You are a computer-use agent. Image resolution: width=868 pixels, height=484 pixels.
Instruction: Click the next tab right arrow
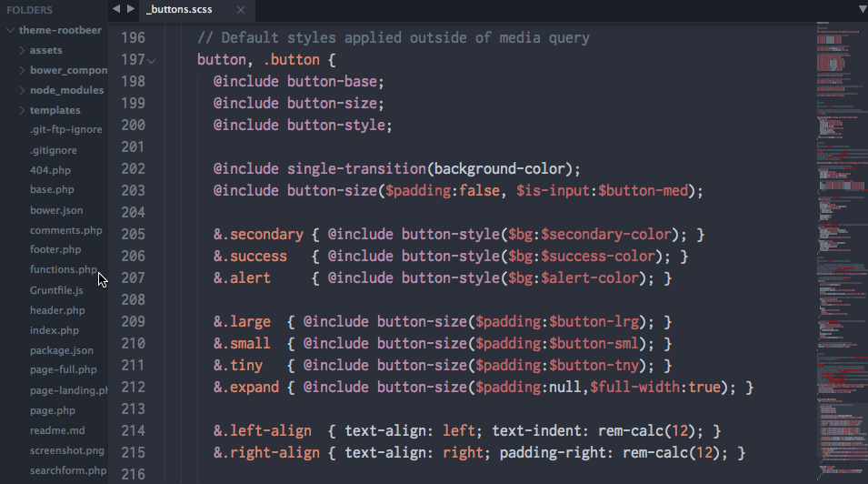pos(131,9)
